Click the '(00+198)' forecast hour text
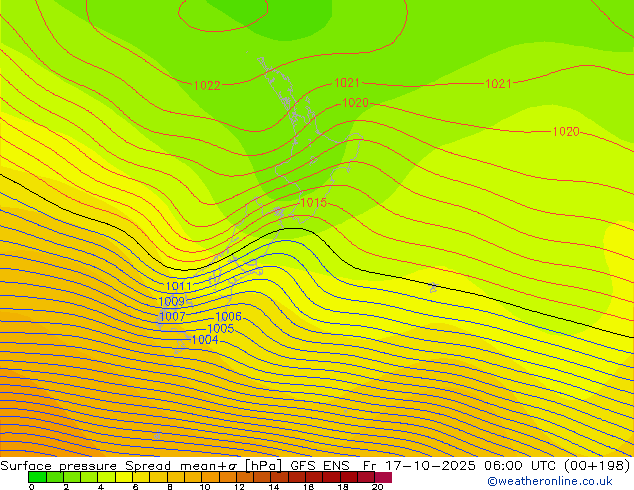Image resolution: width=634 pixels, height=490 pixels. [597, 465]
